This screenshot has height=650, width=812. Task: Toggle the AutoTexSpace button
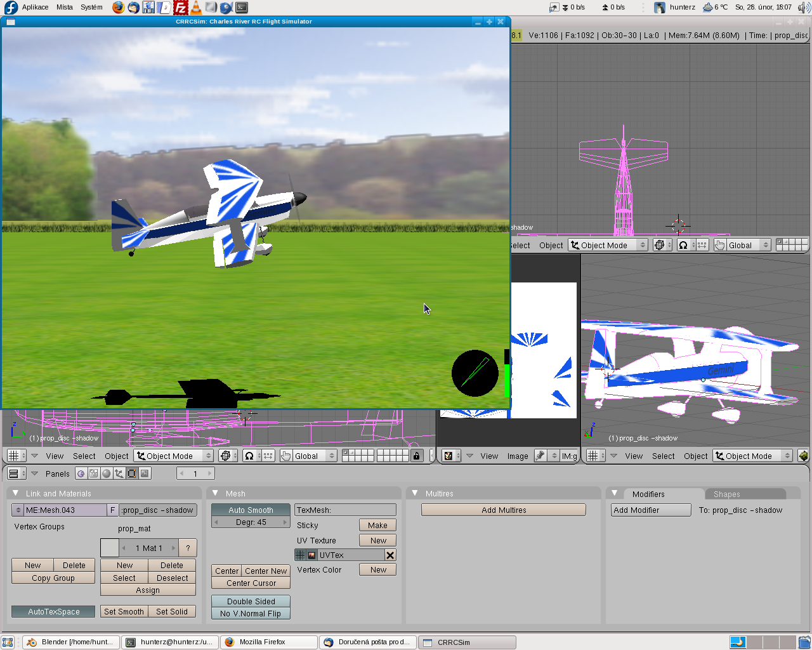pyautogui.click(x=53, y=611)
